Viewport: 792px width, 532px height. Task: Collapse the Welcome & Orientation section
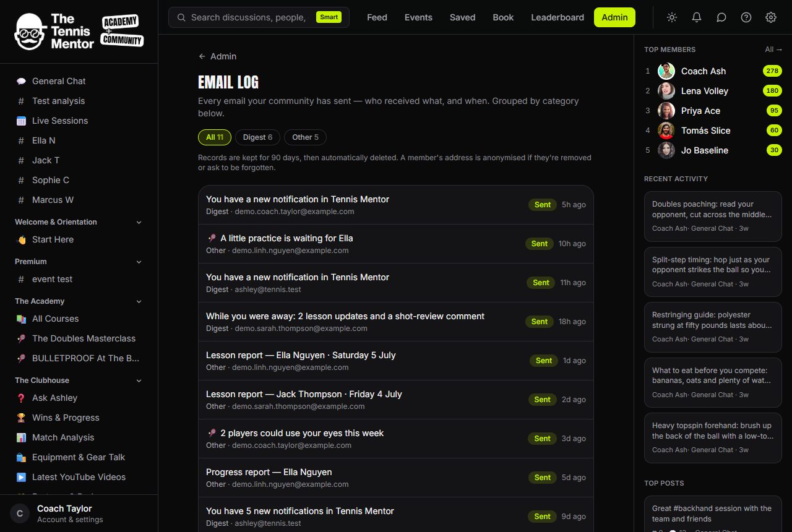[x=139, y=222]
